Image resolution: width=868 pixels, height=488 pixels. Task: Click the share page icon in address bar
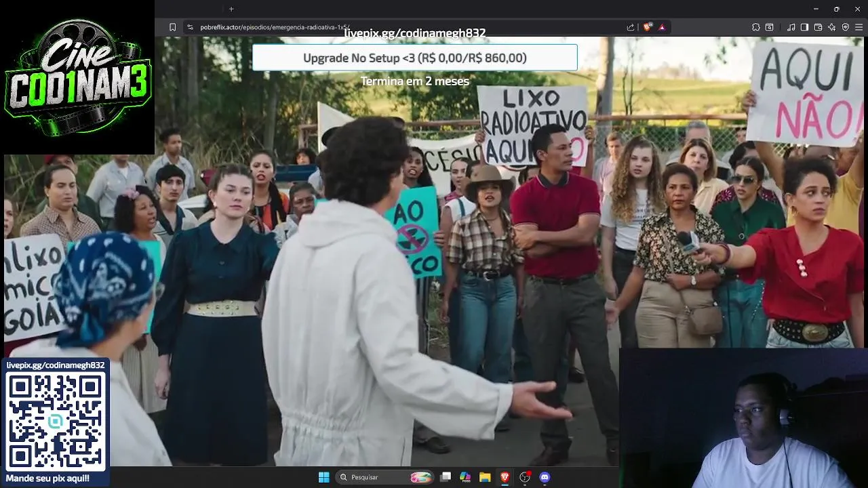coord(631,27)
